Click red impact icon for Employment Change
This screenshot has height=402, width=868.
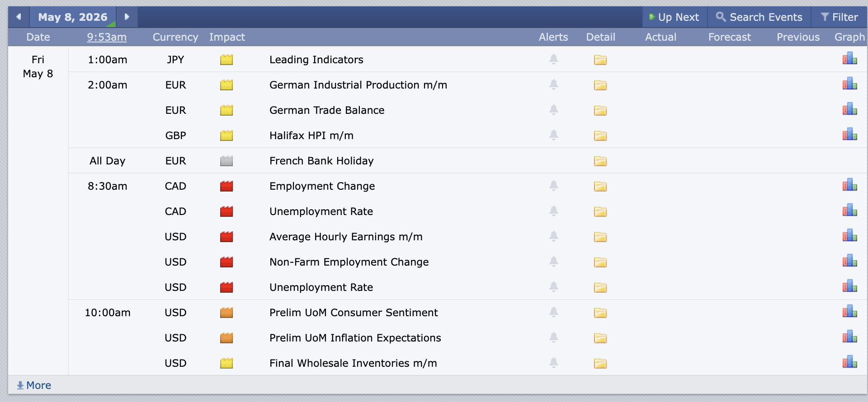tap(226, 186)
